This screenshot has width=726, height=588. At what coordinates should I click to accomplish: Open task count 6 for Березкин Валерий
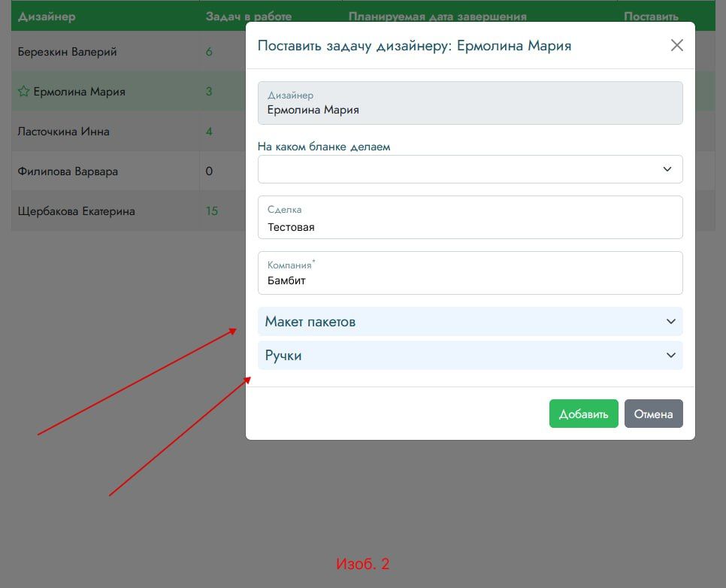209,52
